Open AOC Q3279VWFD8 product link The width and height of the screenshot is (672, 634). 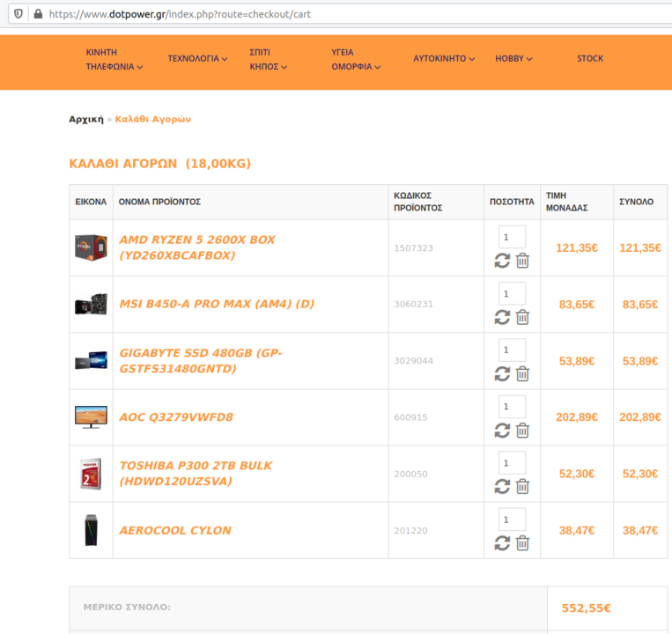[x=176, y=417]
